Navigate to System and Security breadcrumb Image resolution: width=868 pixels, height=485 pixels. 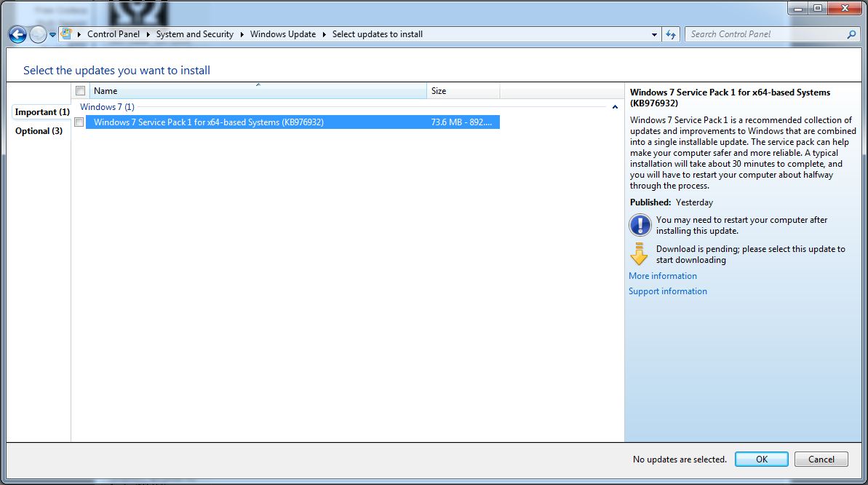point(195,33)
